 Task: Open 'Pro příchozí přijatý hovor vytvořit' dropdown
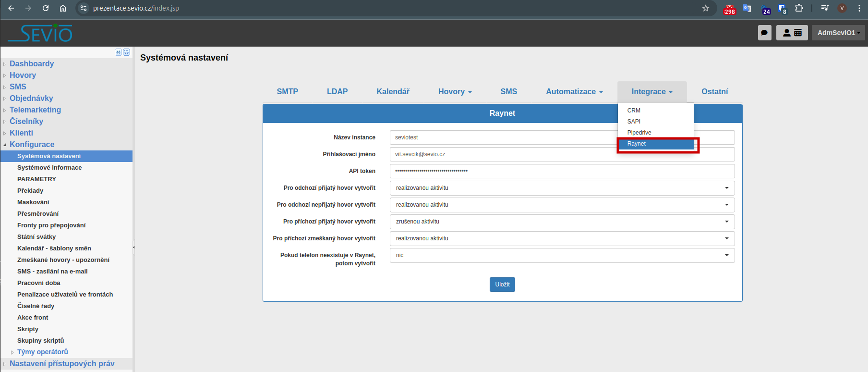click(x=562, y=222)
